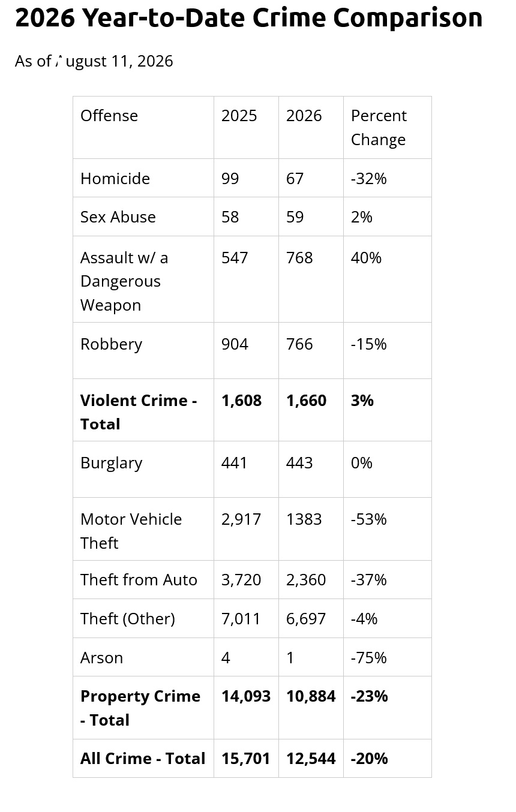Screen dimensions: 516x812
Task: Click the Offense column header
Action: [x=109, y=116]
